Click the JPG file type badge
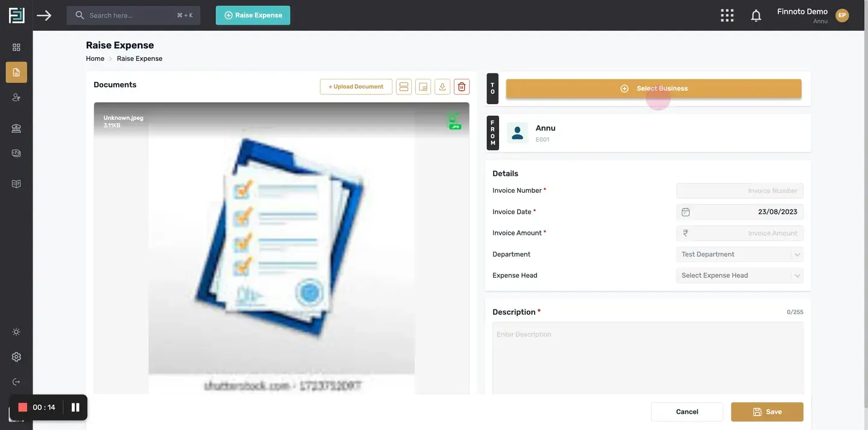Viewport: 868px width, 430px height. (455, 121)
